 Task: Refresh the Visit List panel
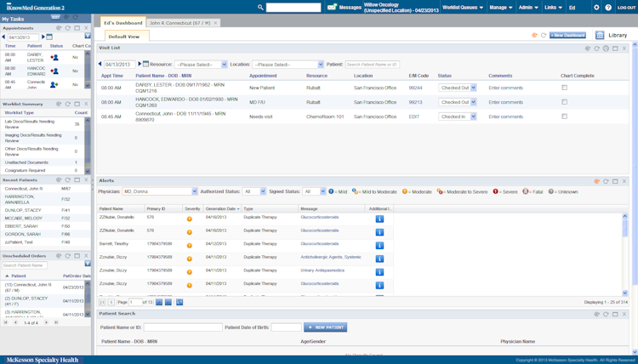[597, 48]
